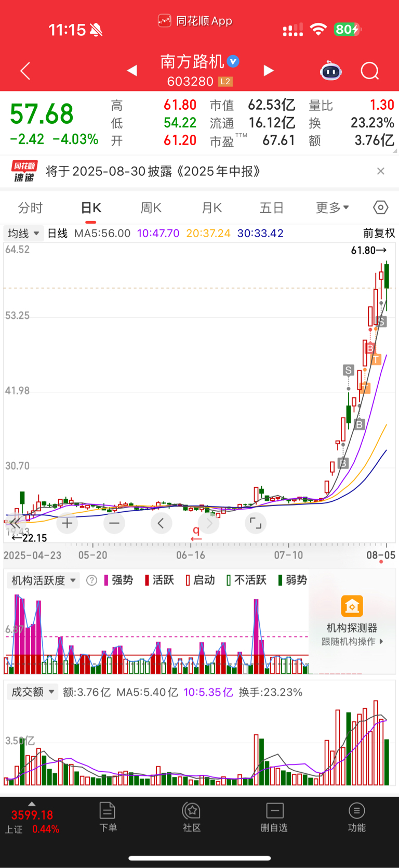Tap the L2 level badge

tap(225, 82)
